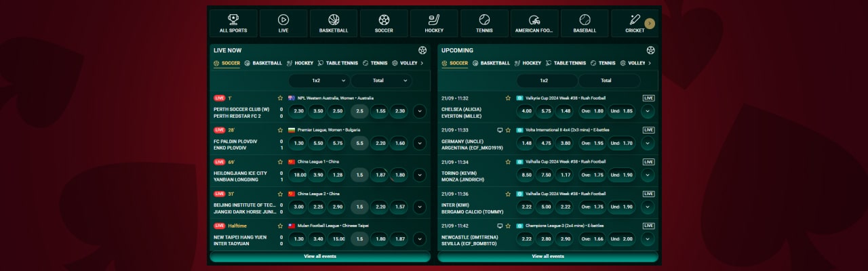This screenshot has height=271, width=868.
Task: Bet on Perth Soccer Club at 2.30 win odds
Action: pos(299,111)
